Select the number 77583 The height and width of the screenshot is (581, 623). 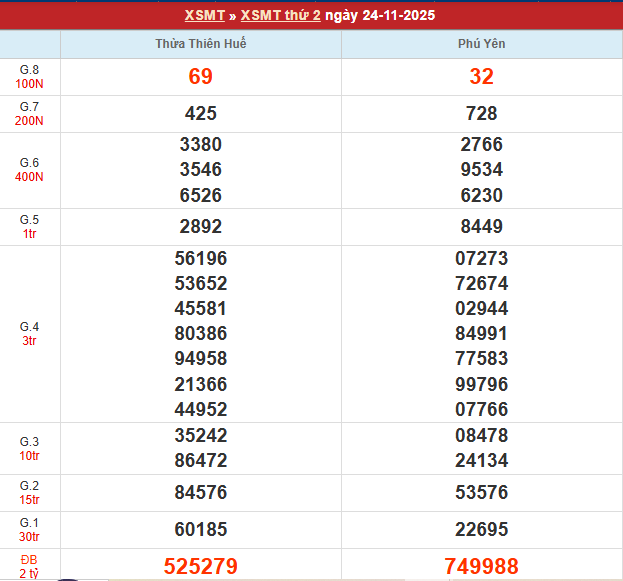pyautogui.click(x=482, y=358)
